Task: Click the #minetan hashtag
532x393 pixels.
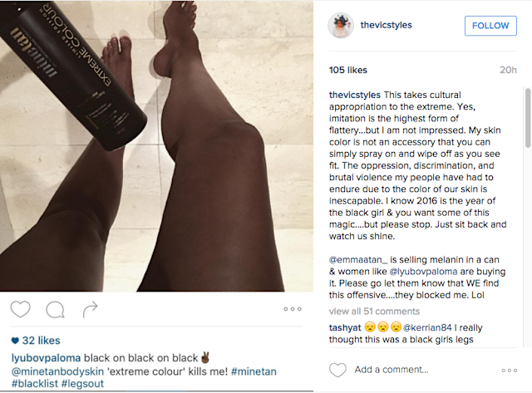Action: (254, 371)
